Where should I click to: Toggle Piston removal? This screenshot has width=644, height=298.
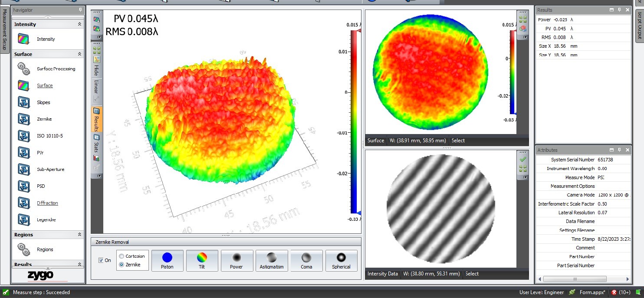coord(167,261)
